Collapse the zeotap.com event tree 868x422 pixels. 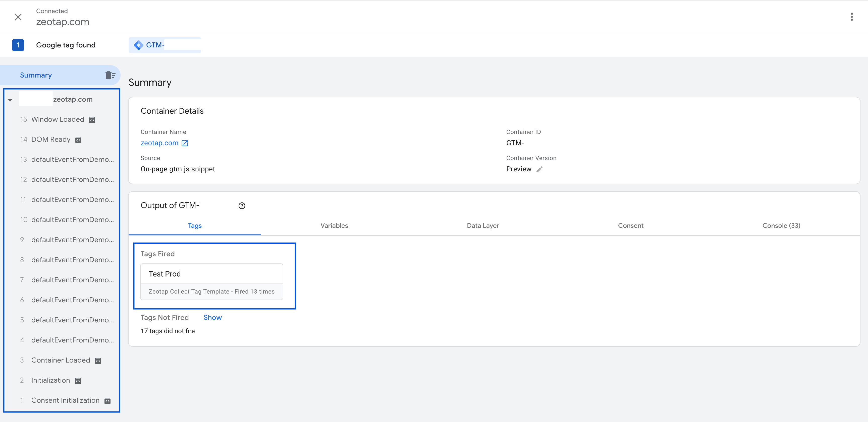[x=10, y=100]
